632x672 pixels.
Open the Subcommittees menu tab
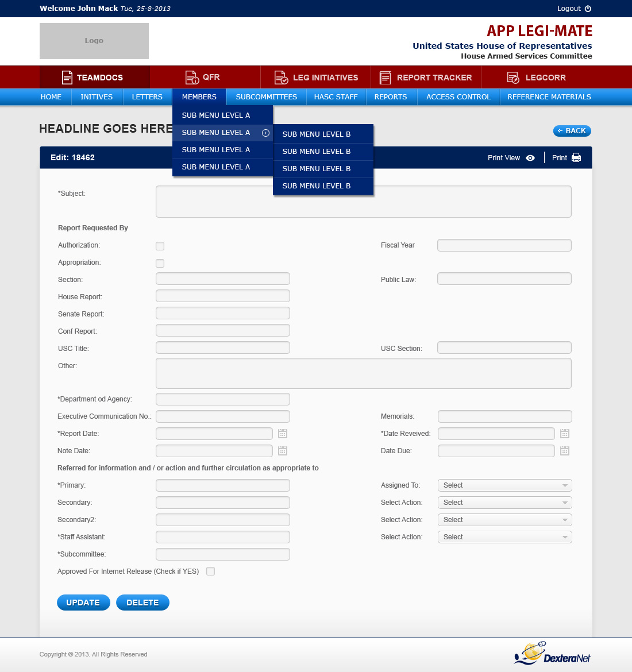tap(266, 97)
